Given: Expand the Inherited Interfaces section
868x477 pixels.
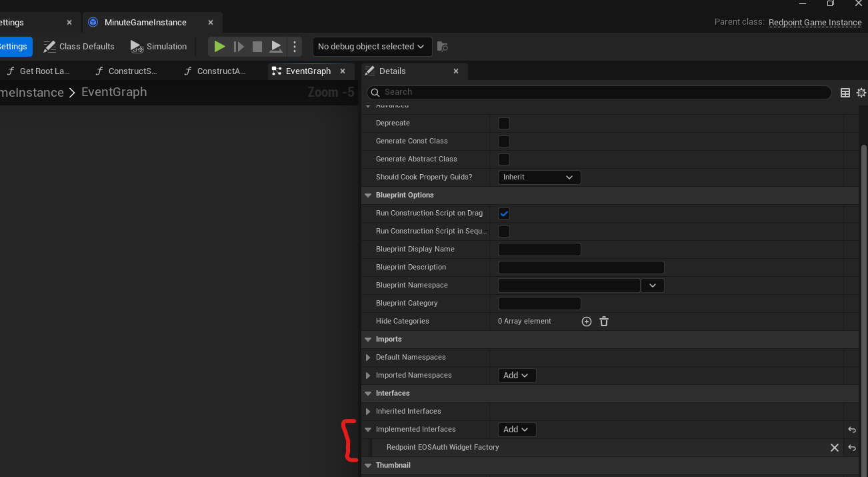Looking at the screenshot, I should tap(367, 411).
